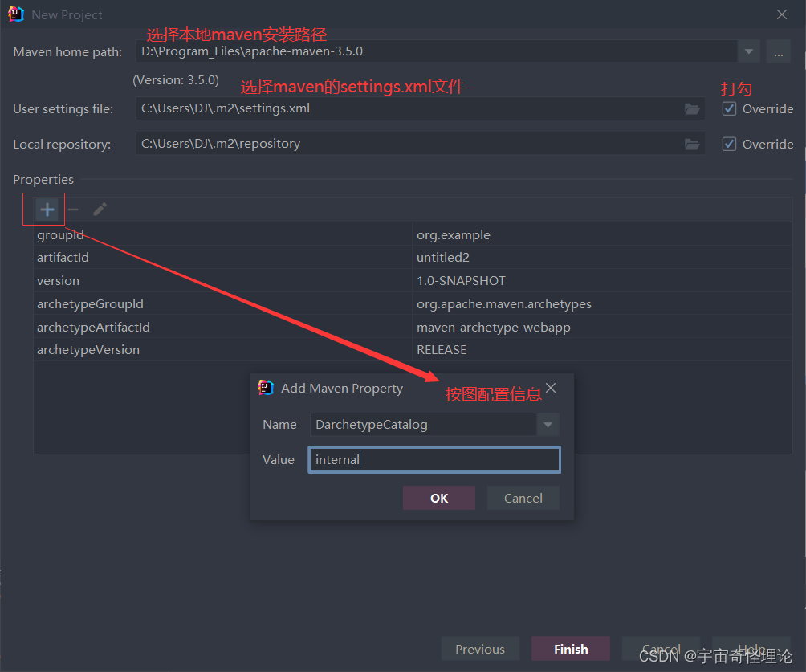Expand the Maven home path dropdown
This screenshot has height=672, width=806.
pyautogui.click(x=749, y=52)
